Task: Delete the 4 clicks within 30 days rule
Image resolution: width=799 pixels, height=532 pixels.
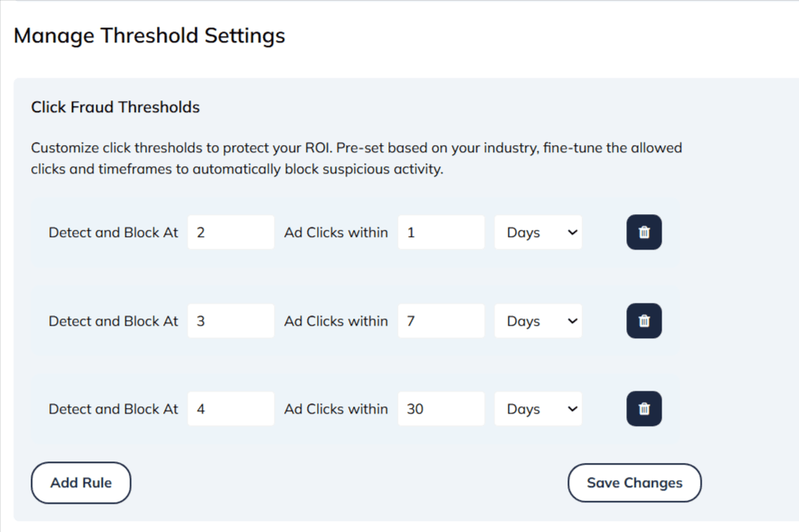Action: (644, 409)
